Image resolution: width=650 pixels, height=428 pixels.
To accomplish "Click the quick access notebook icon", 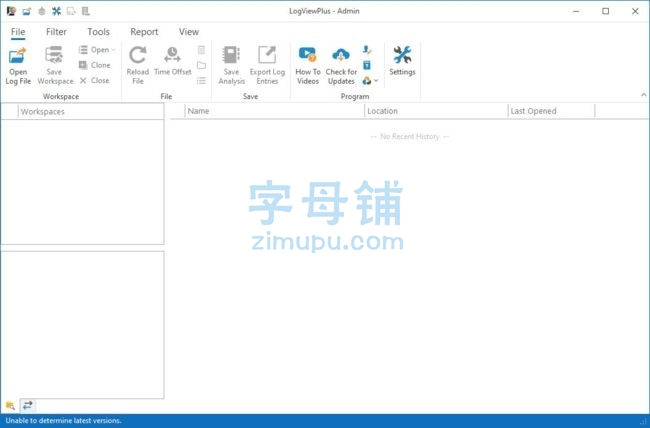I will [x=86, y=11].
